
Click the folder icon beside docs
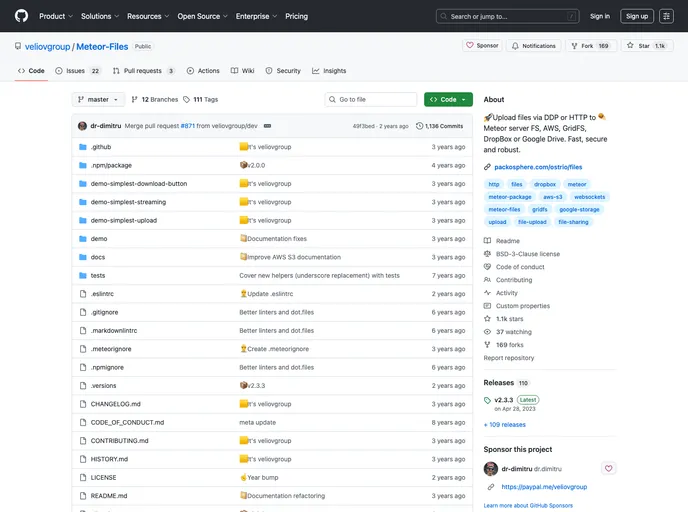click(x=82, y=257)
